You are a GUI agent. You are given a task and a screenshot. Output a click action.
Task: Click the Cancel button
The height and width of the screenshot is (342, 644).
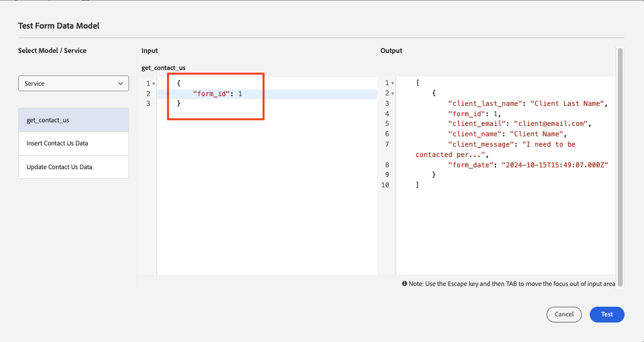click(564, 315)
